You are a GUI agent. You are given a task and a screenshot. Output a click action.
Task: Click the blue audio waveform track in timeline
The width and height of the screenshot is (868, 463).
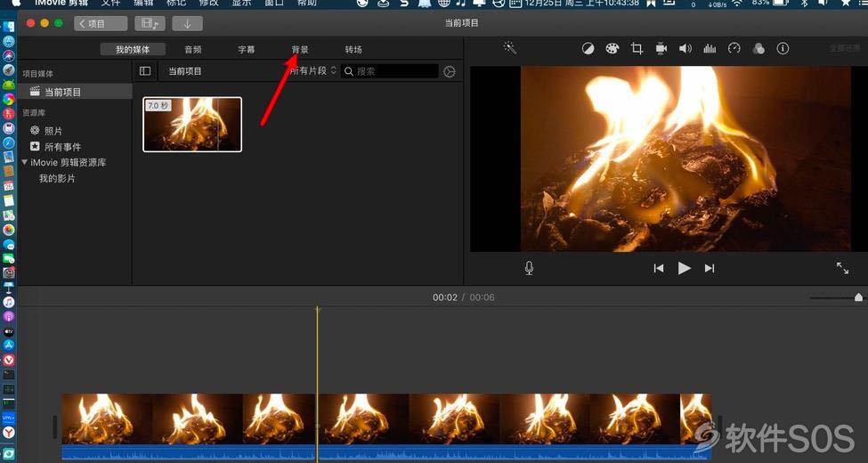pyautogui.click(x=386, y=452)
